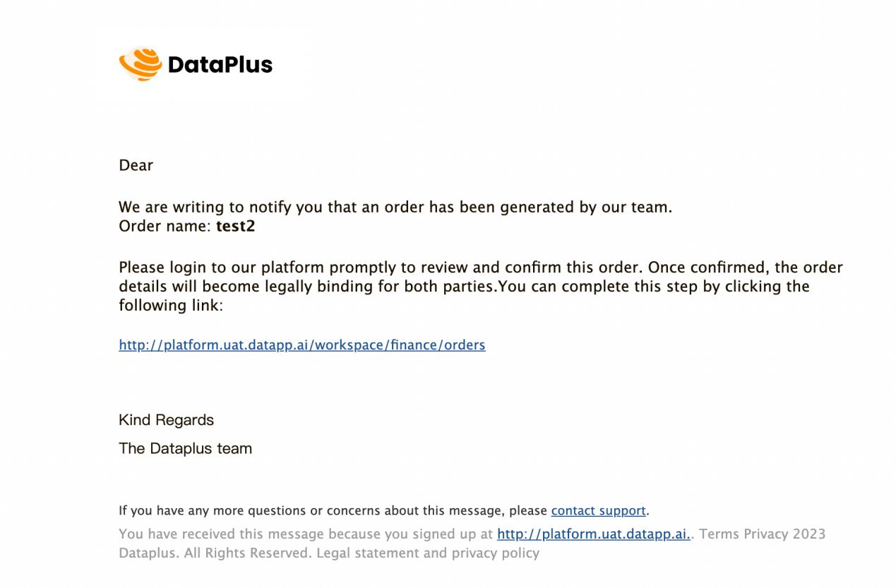896x588 pixels.
Task: Follow the footer platform.uat.datapp.ai link
Action: pyautogui.click(x=594, y=534)
